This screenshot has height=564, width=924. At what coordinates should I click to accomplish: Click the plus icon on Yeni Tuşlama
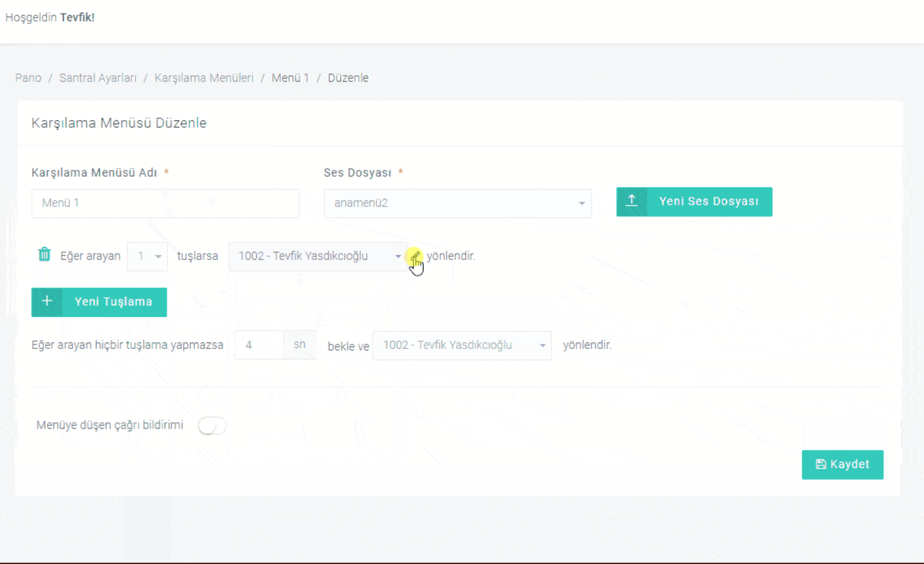[47, 301]
